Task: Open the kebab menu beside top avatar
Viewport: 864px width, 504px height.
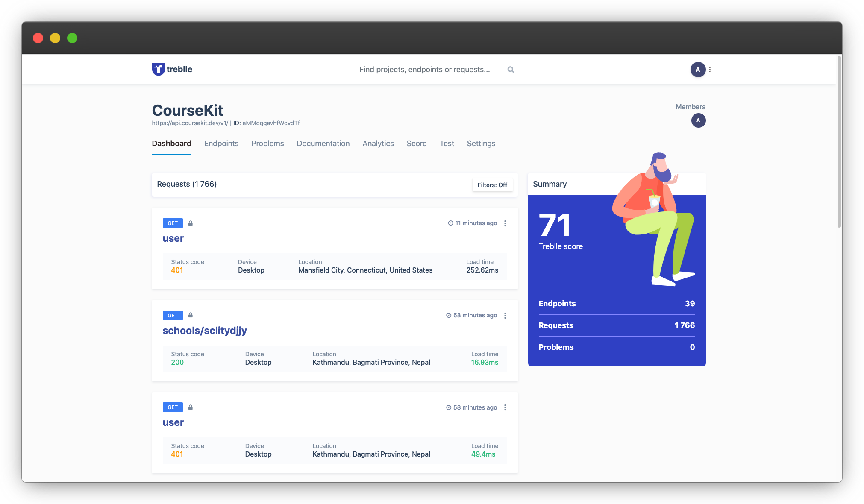Action: click(710, 70)
